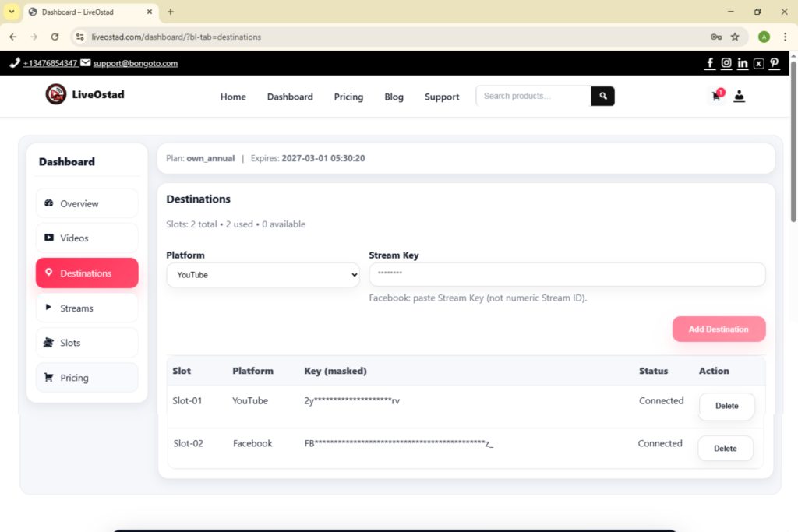Image resolution: width=798 pixels, height=532 pixels.
Task: Expand the Platform dropdown
Action: (x=263, y=275)
